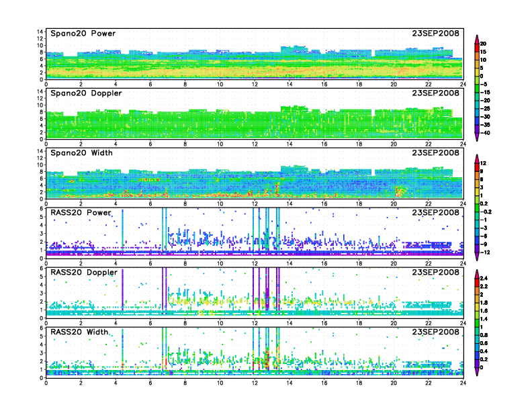This screenshot has width=532, height=411.
Task: Click the 10 label on the top colorbar
Action: pos(483,60)
